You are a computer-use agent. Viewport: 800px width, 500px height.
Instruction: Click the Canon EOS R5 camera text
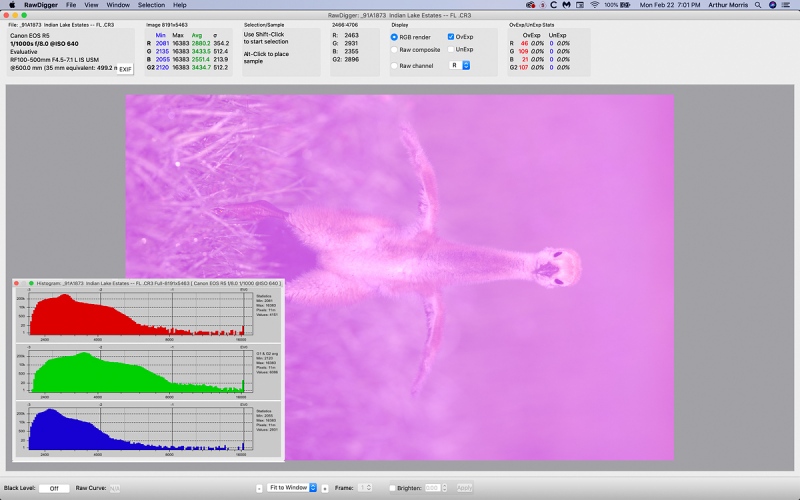point(30,36)
